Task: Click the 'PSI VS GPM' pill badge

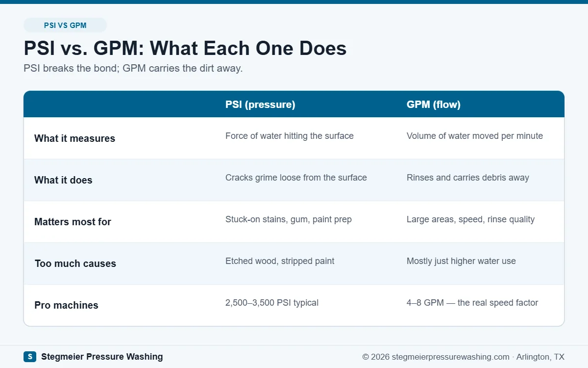Action: pos(65,25)
